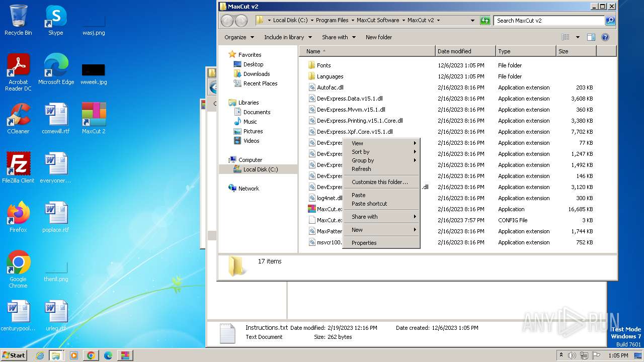Screen dimensions: 644x362
Task: Launch Skype from the desktop
Action: [56, 21]
